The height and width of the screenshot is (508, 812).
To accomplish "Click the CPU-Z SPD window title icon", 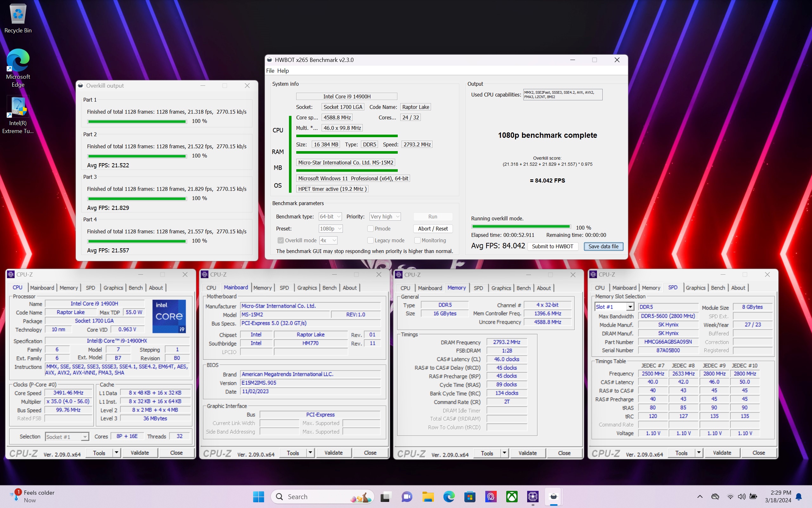I will tap(593, 275).
